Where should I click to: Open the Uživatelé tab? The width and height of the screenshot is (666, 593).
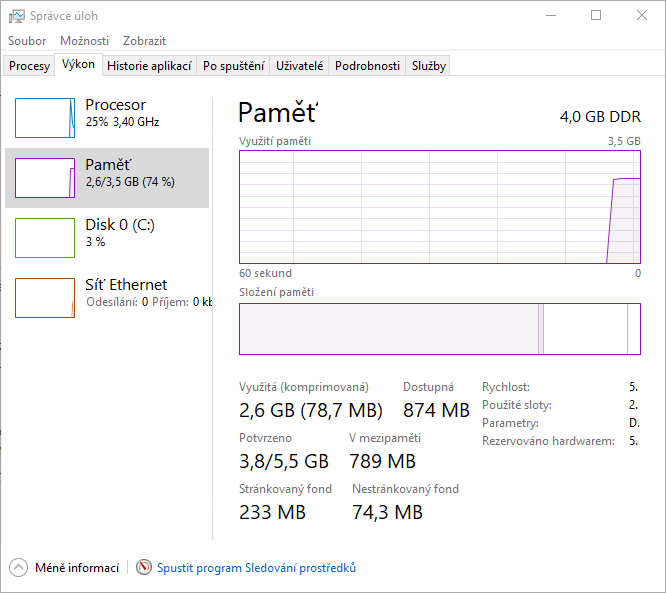tap(299, 66)
